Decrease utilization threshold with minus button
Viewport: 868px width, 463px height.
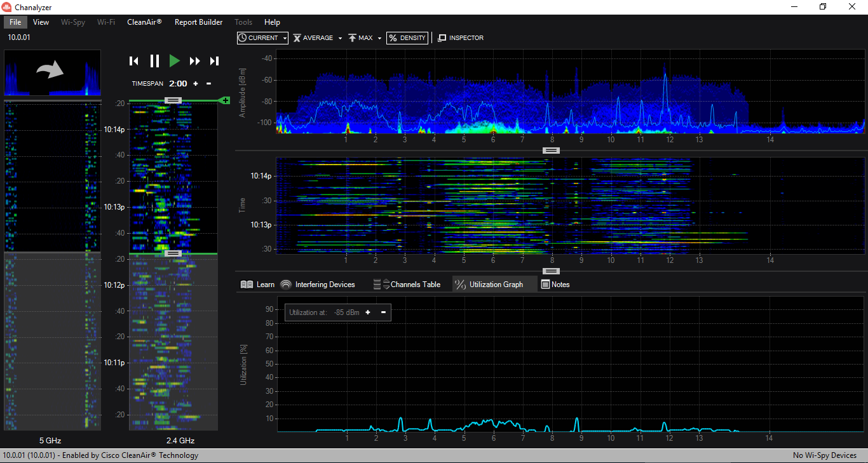click(x=383, y=312)
